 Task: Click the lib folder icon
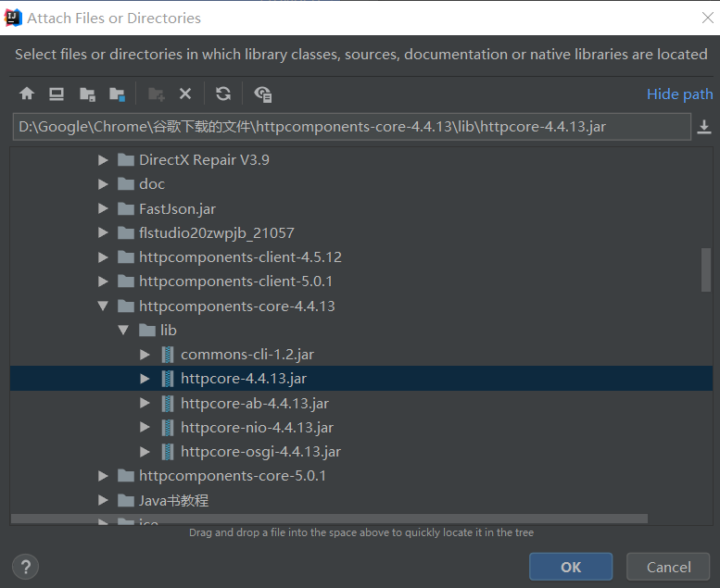(147, 330)
